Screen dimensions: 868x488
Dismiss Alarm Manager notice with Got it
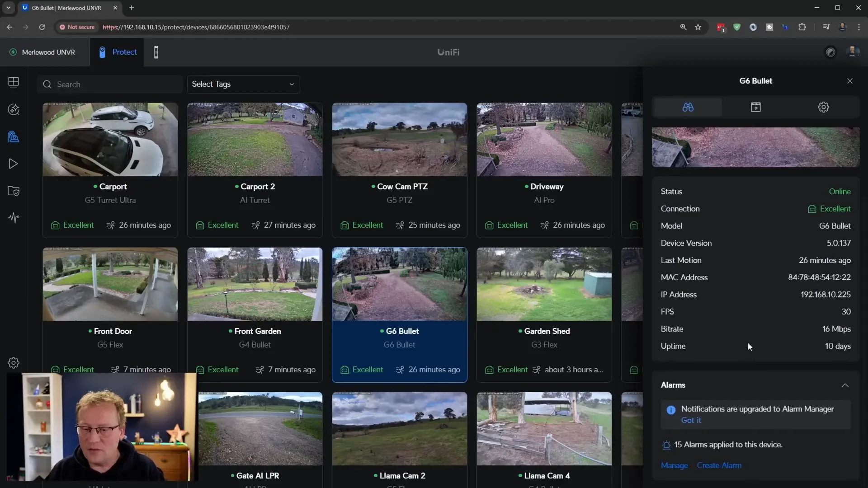(691, 420)
